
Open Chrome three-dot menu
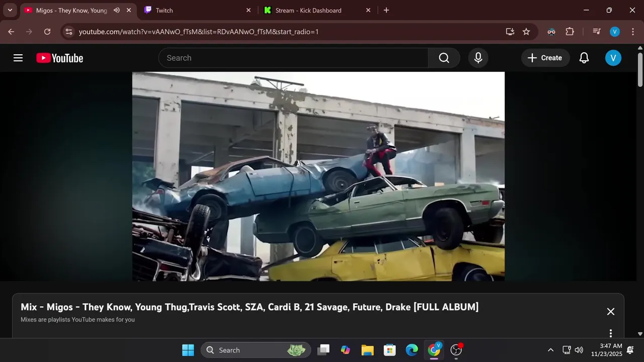(x=632, y=32)
